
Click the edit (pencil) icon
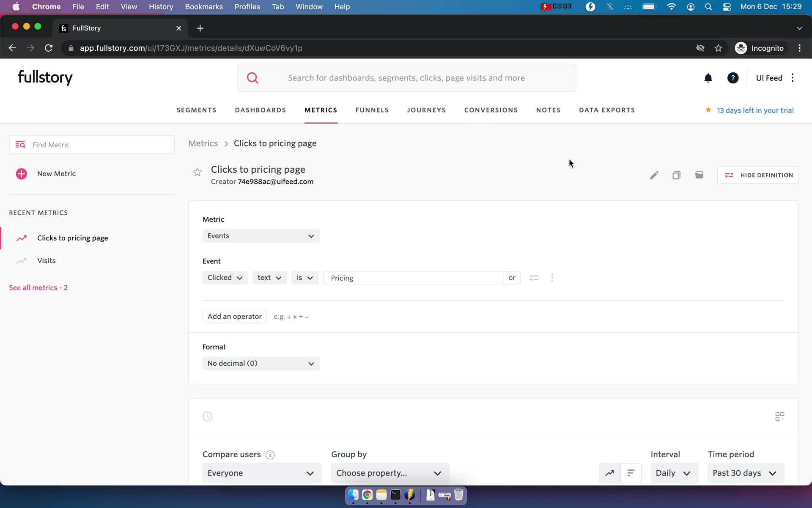(654, 176)
